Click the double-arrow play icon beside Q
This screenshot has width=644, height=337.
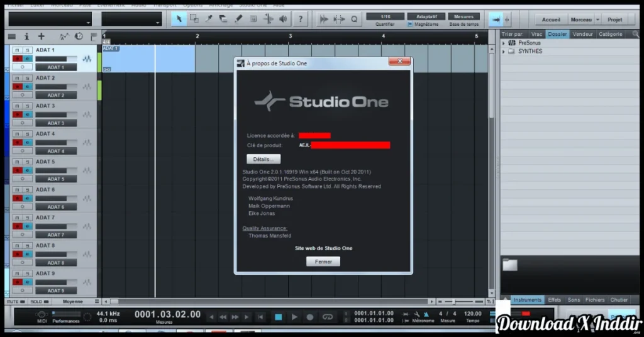click(324, 19)
